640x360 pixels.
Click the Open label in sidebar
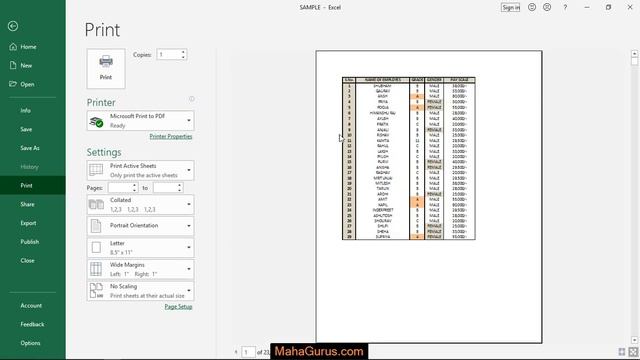(x=27, y=84)
